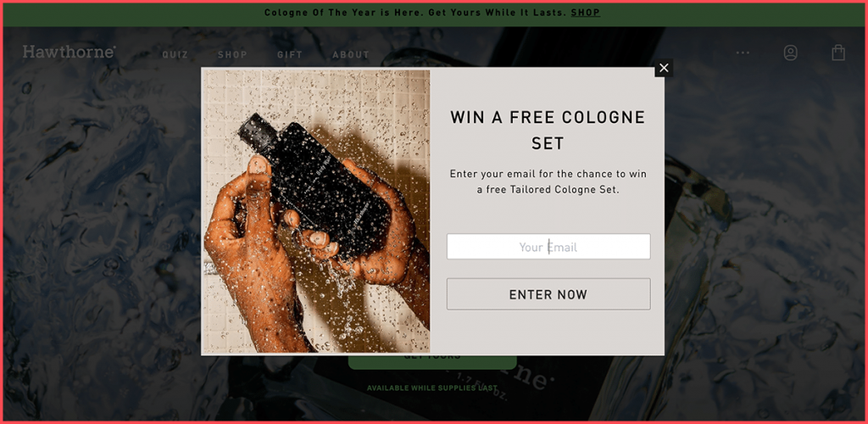Close the free cologne popup
Image resolution: width=868 pixels, height=424 pixels.
[664, 68]
